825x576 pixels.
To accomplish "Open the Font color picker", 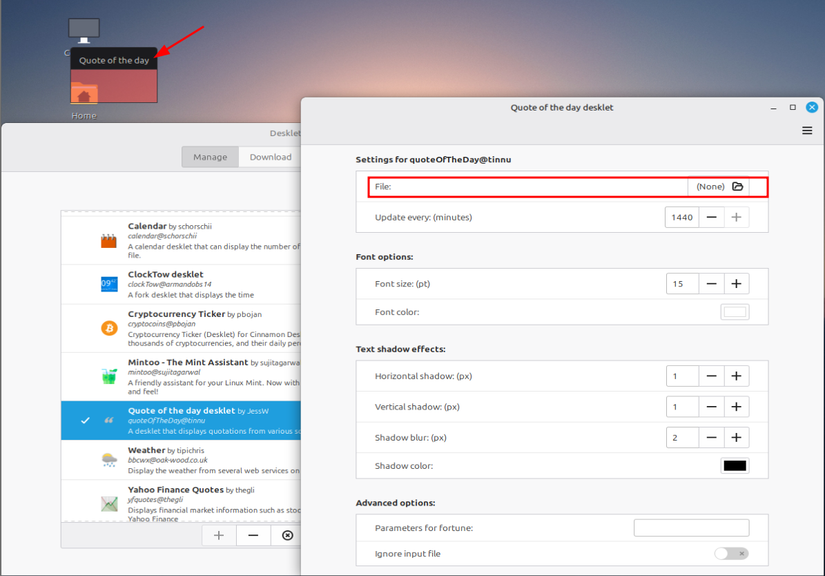I will (736, 313).
